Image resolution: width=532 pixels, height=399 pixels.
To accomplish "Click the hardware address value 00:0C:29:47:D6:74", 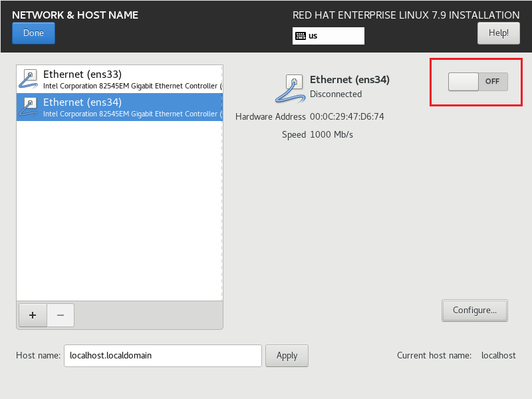I will point(346,117).
